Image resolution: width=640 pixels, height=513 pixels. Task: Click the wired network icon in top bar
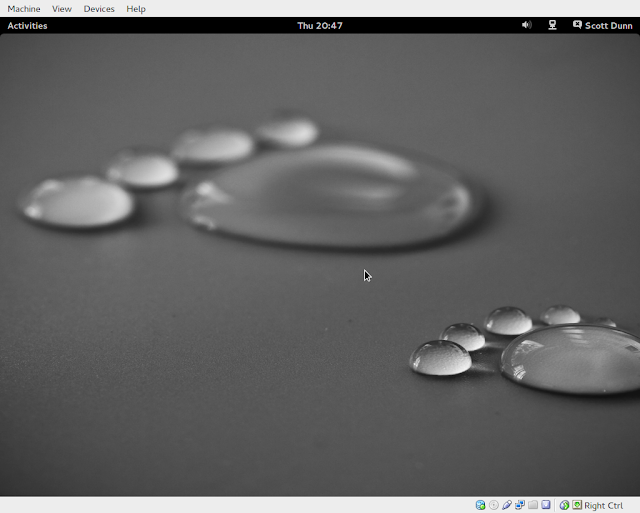pos(552,25)
